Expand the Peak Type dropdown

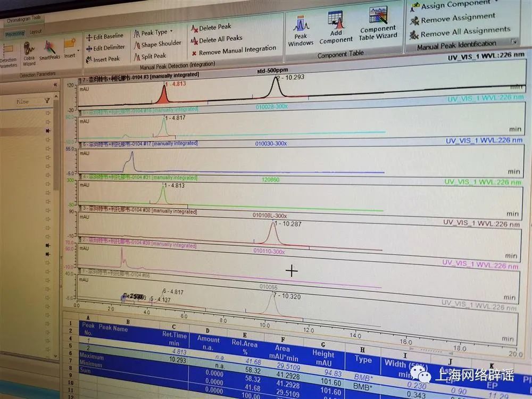pos(153,32)
